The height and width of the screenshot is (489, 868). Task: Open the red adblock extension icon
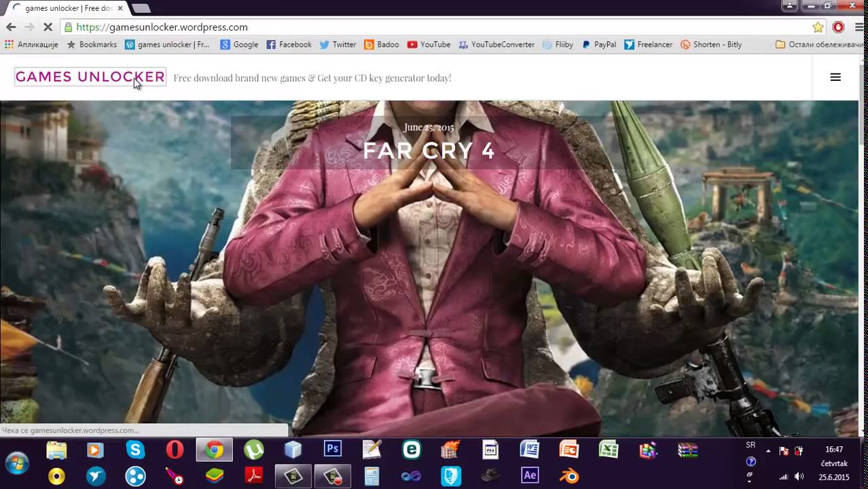pos(839,27)
